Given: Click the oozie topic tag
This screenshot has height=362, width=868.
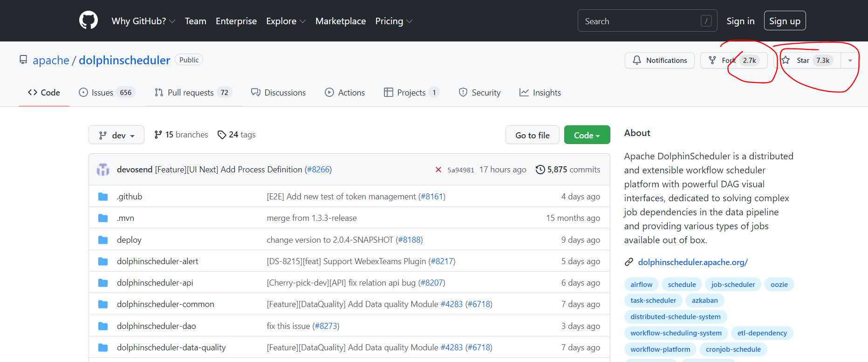Looking at the screenshot, I should pos(779,285).
